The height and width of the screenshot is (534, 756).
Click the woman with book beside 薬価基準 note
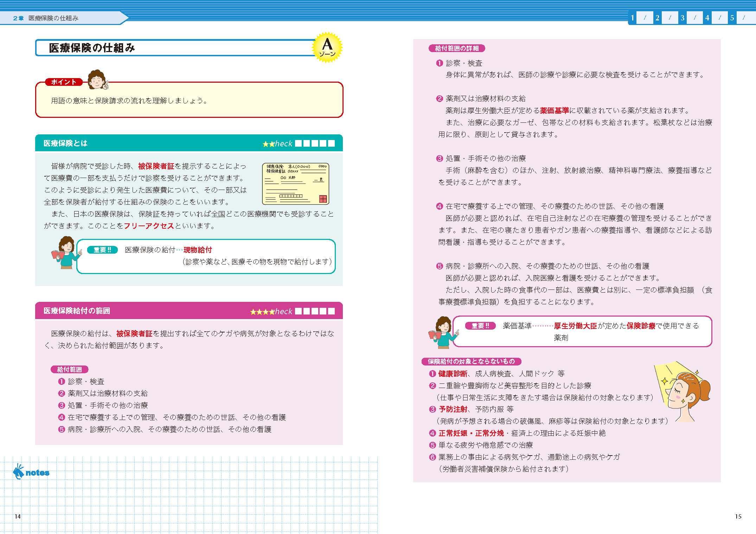point(443,332)
